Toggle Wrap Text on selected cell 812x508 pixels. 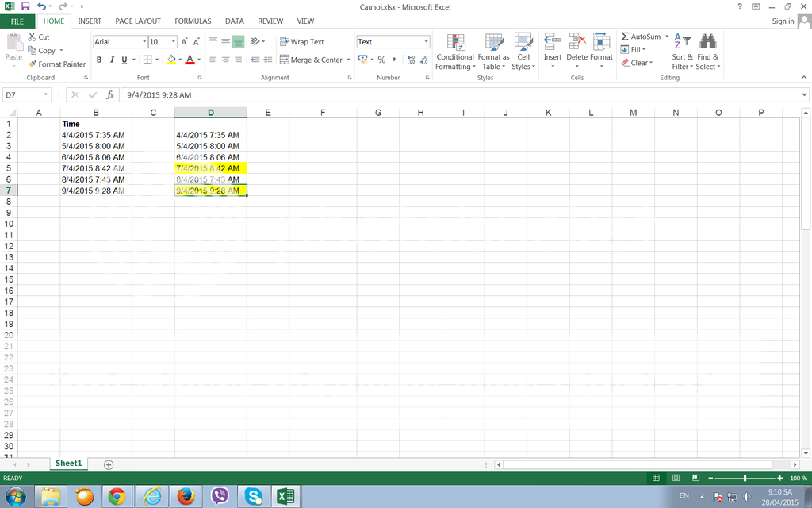(302, 42)
